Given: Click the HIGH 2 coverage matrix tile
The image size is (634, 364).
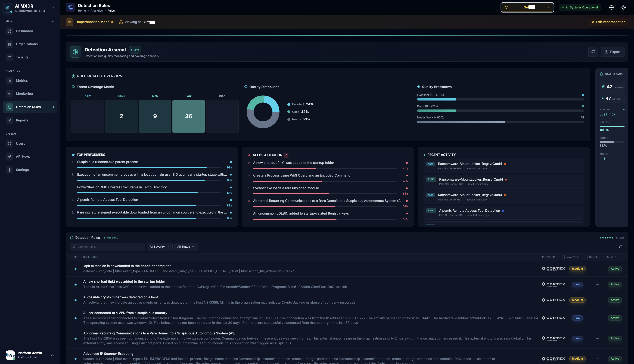Looking at the screenshot, I should (121, 116).
